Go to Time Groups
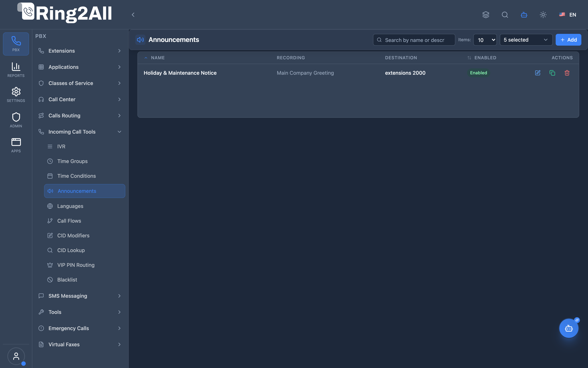Viewport: 588px width, 368px height. point(85,161)
